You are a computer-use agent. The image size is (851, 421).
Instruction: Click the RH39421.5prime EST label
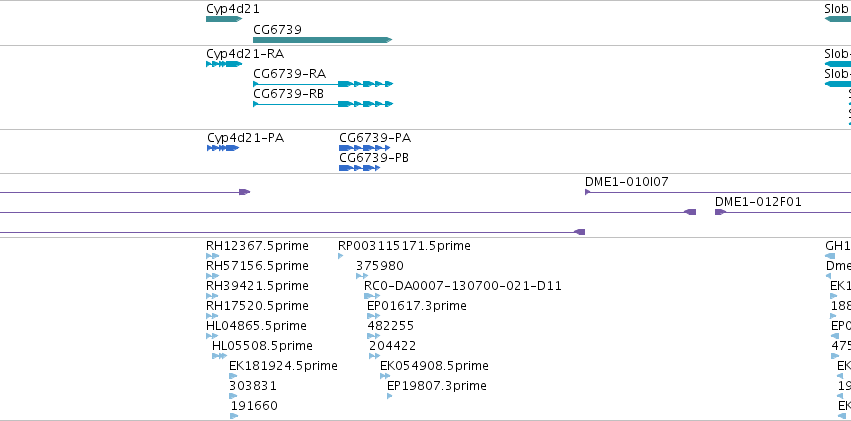point(257,286)
